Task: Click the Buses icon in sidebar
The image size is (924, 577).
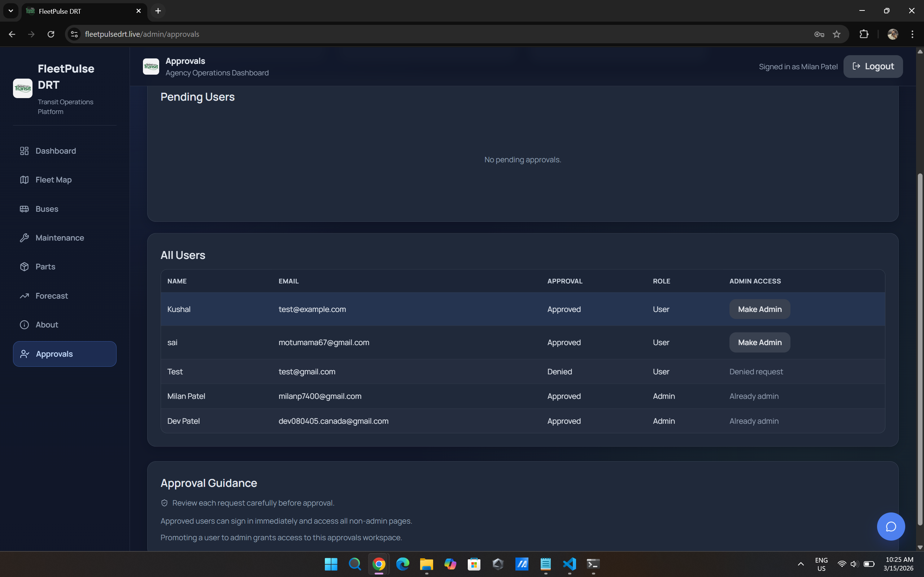Action: (x=25, y=209)
